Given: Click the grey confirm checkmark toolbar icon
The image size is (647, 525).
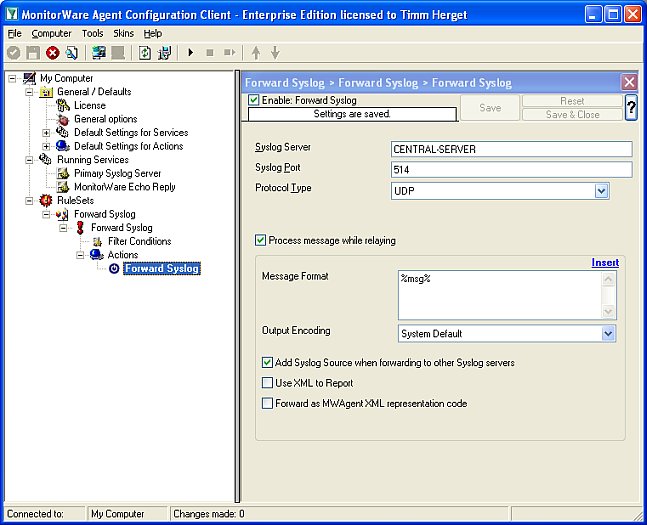Looking at the screenshot, I should click(14, 53).
